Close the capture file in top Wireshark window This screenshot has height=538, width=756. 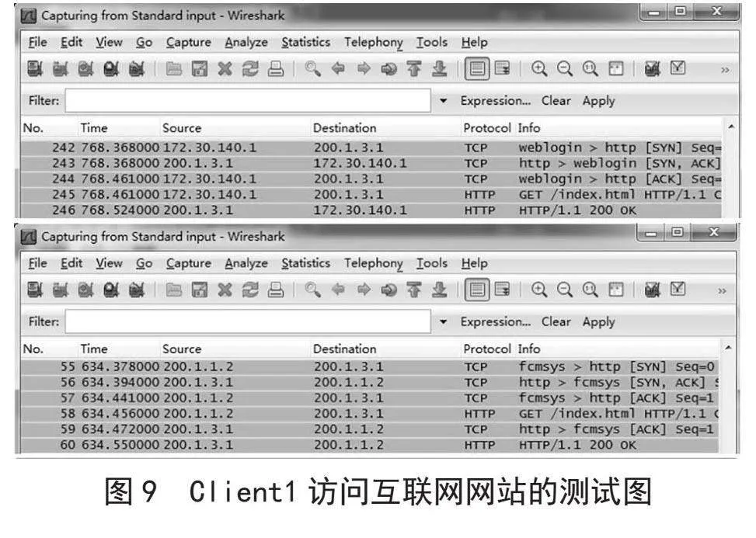point(225,69)
